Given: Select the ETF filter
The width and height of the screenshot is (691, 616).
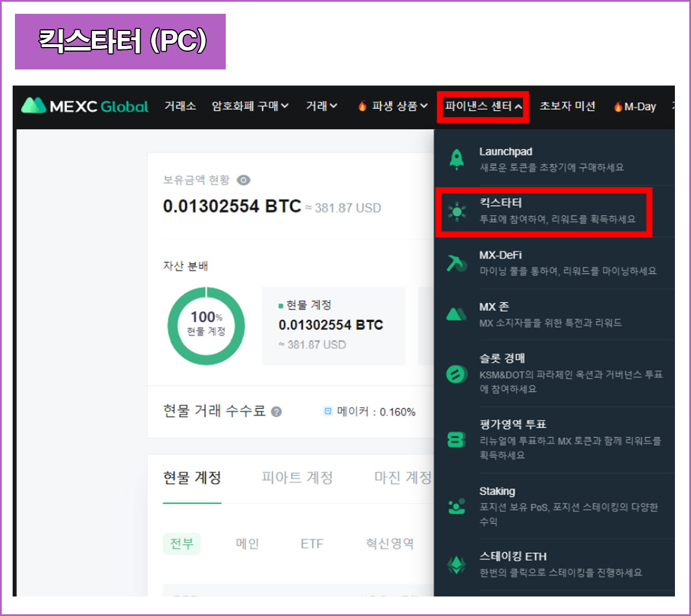Looking at the screenshot, I should [x=312, y=544].
